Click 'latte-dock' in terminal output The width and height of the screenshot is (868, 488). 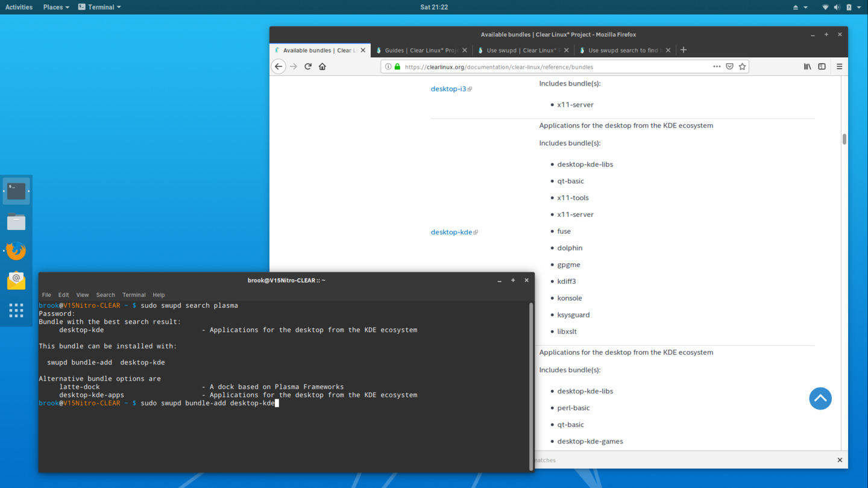point(80,387)
